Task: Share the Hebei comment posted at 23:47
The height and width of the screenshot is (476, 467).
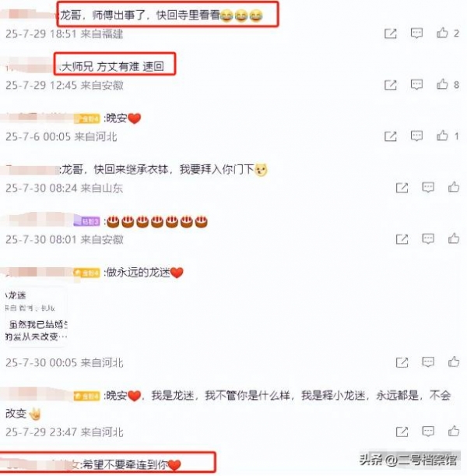Action: 402,432
